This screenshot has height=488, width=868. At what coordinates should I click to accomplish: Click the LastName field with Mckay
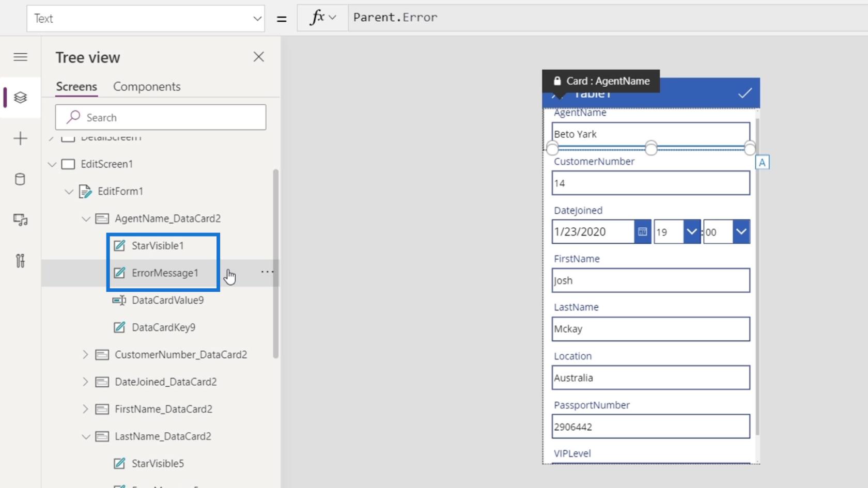650,329
